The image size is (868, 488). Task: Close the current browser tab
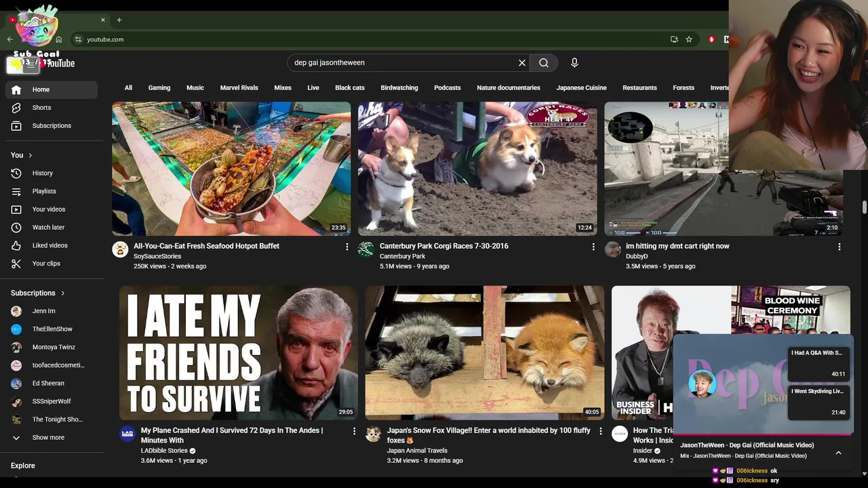103,20
